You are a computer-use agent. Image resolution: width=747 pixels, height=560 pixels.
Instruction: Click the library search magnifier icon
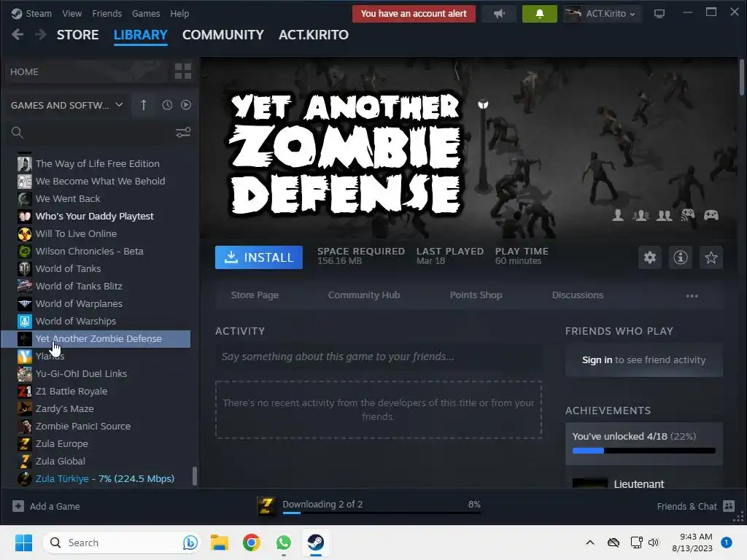[x=18, y=133]
